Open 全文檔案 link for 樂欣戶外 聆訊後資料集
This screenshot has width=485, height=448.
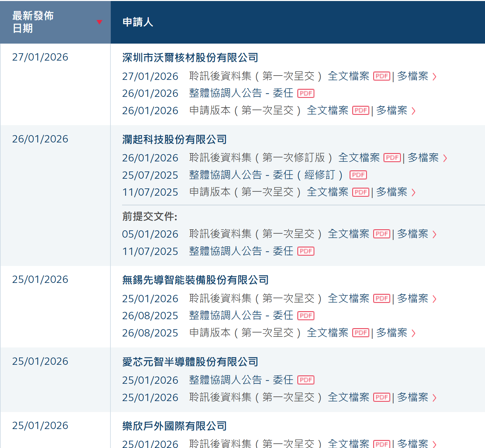348,443
